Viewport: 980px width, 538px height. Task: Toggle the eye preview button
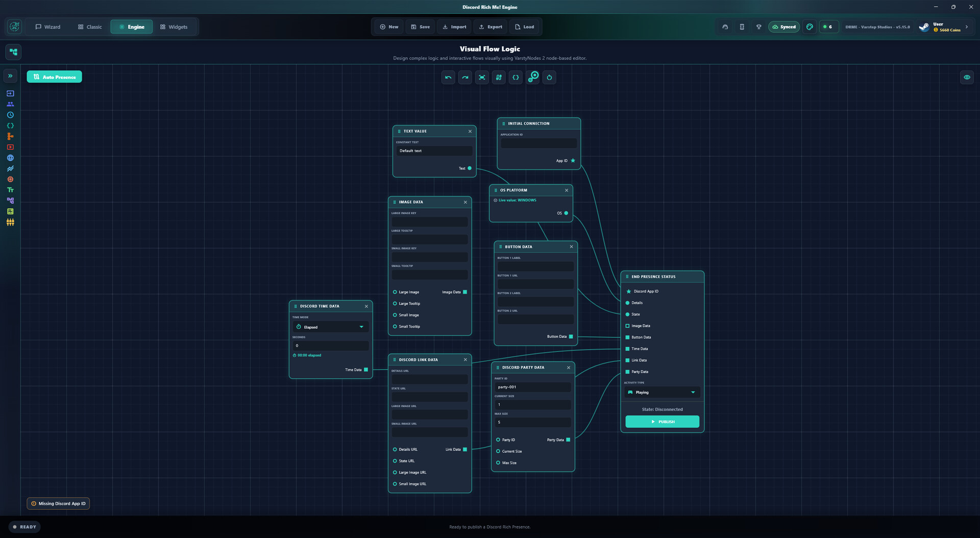(x=967, y=78)
